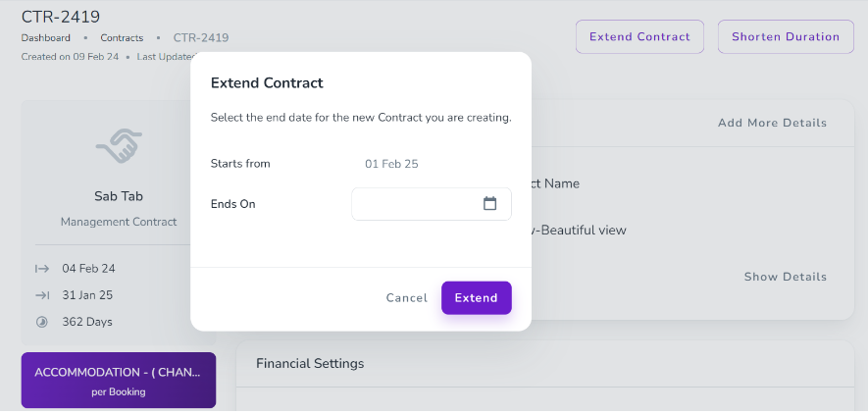Click the Sab Tab contract name
868x414 pixels.
tap(119, 196)
